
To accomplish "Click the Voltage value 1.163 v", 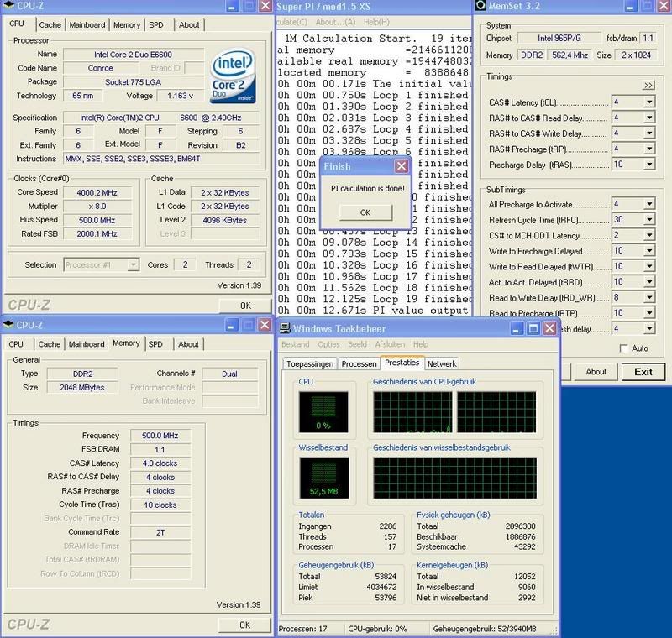I will (x=180, y=96).
